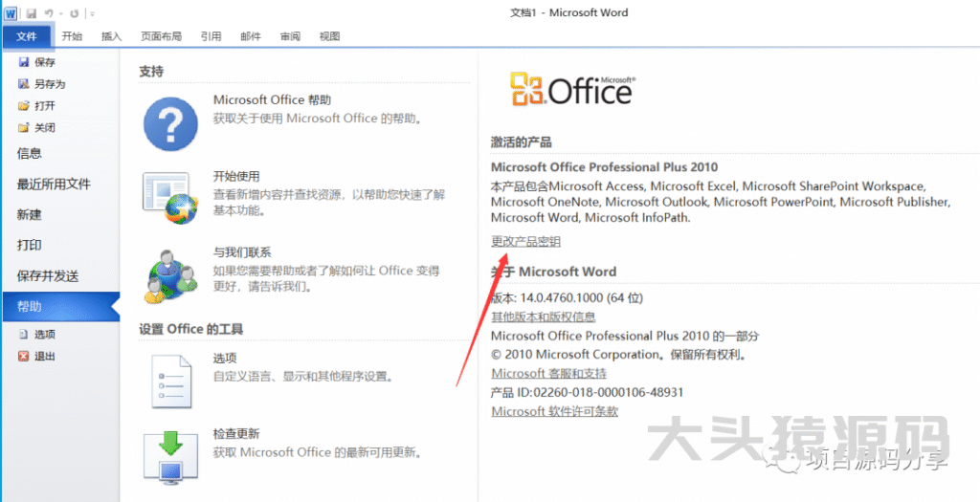The height and width of the screenshot is (502, 980).
Task: Click the redo icon in Quick Access Toolbar
Action: tap(75, 12)
